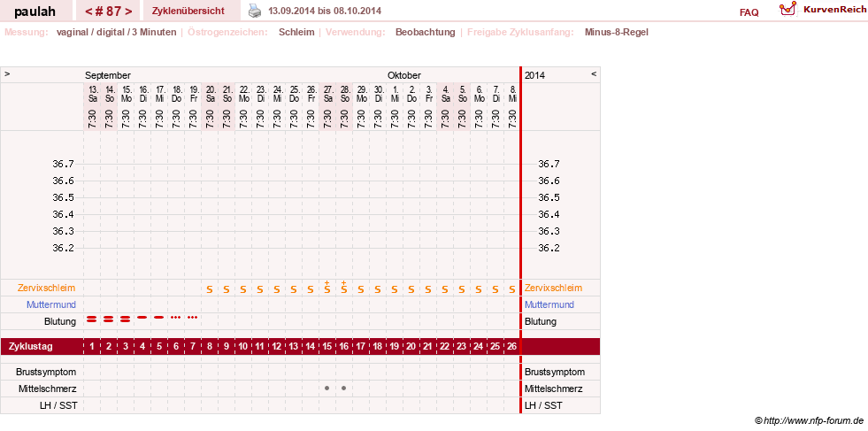Click the S mucus symbol on 20. Sa
Viewport: 868px width, 431px height.
point(209,289)
